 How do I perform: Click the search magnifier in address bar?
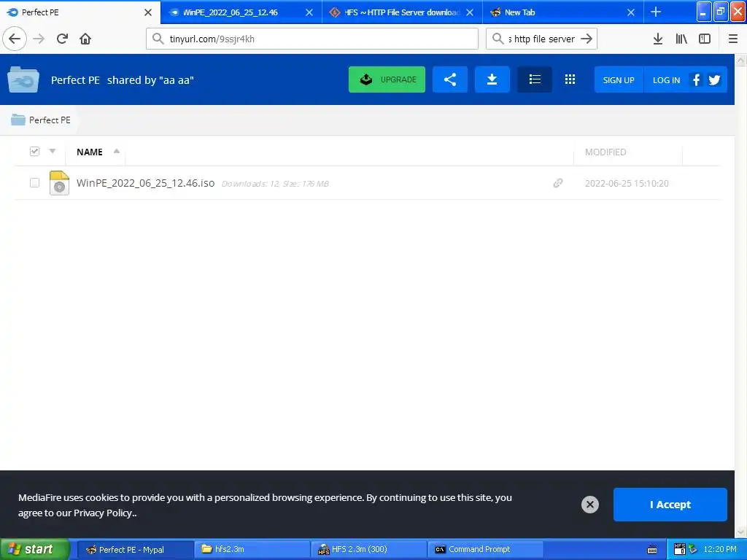(x=158, y=39)
